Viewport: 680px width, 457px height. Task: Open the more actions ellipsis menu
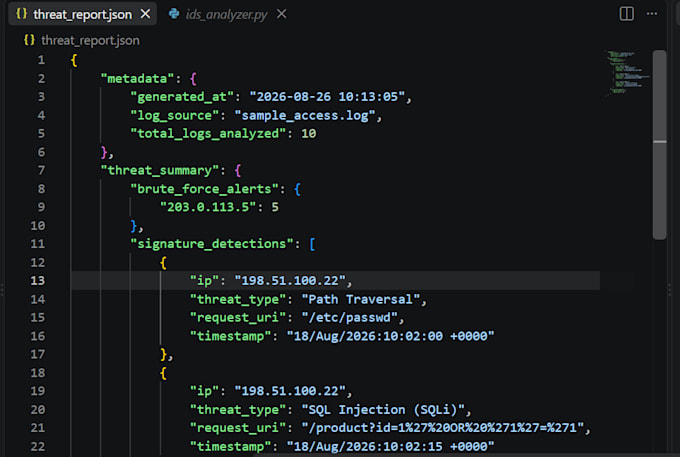[651, 14]
